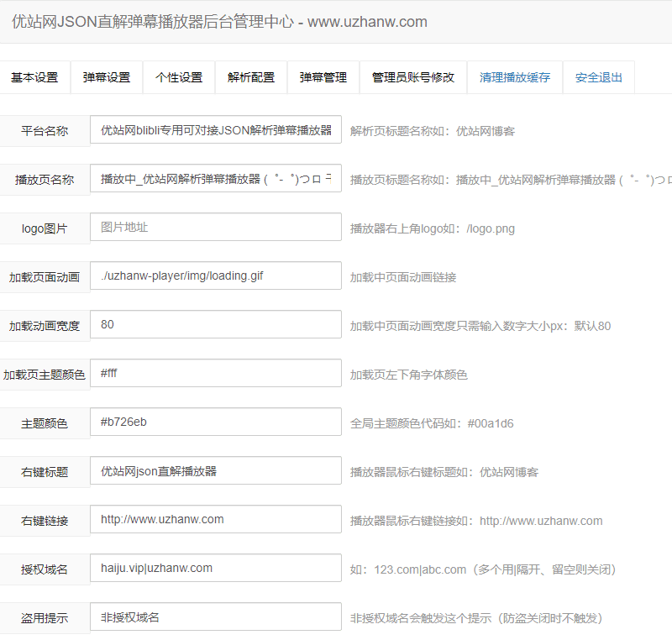Screen dimensions: 672x640
Task: Click the 加载页主题颜色 field label
Action: click(45, 375)
